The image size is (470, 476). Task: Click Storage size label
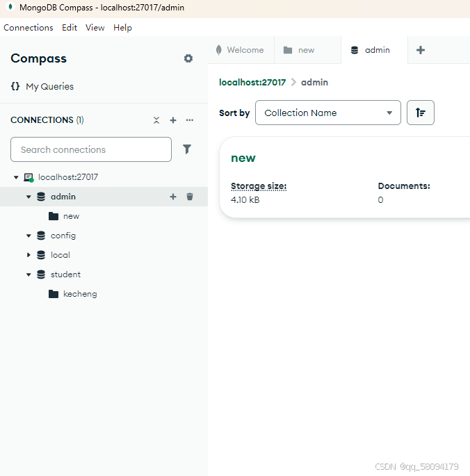259,186
